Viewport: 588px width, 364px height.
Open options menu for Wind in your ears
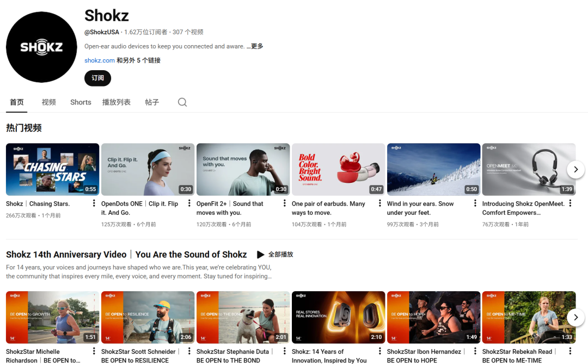[475, 203]
